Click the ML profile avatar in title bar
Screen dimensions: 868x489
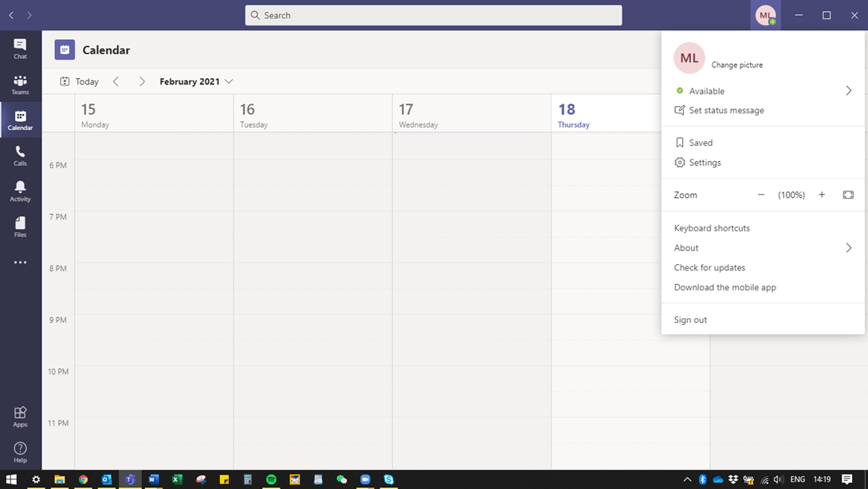click(x=765, y=15)
